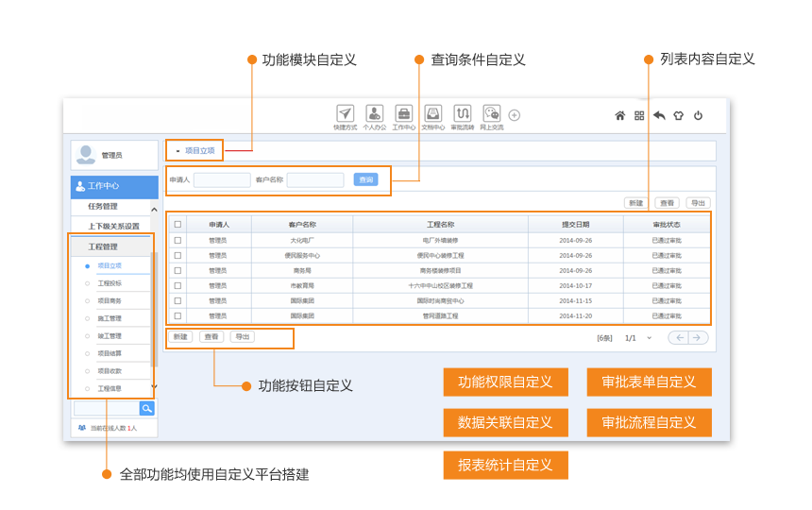Screen dimensions: 812x510
Task: Click the 申请人 input field
Action: [222, 179]
